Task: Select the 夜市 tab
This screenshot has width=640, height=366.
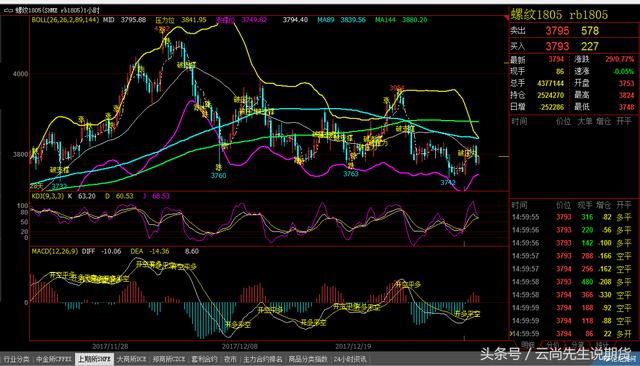Action: pyautogui.click(x=230, y=359)
